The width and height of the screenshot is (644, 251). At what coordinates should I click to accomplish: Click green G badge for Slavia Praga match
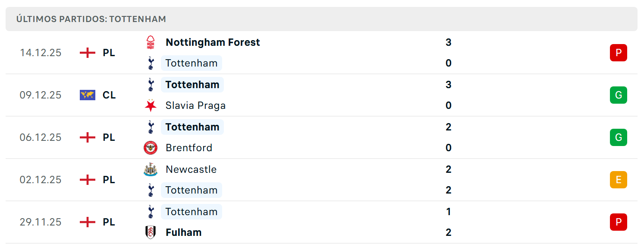pos(618,95)
